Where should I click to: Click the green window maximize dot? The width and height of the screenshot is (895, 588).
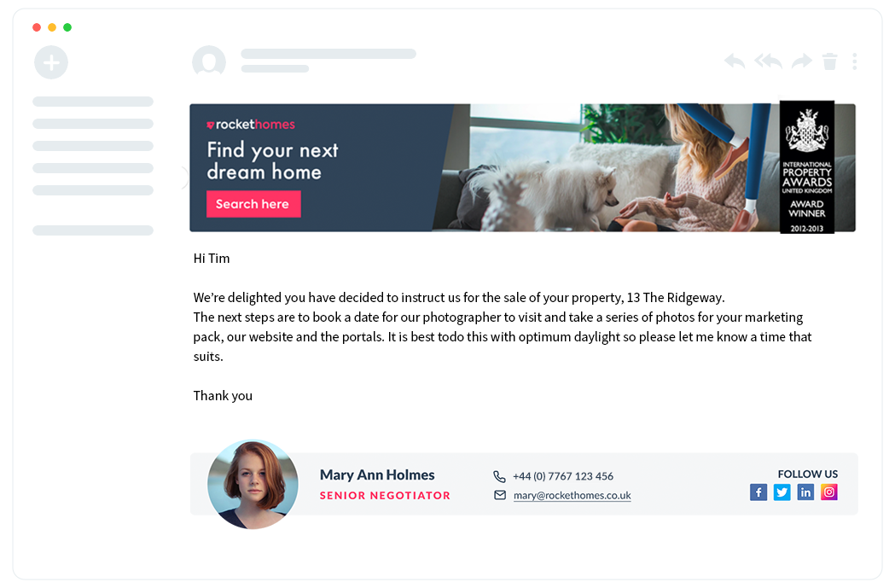pyautogui.click(x=67, y=27)
